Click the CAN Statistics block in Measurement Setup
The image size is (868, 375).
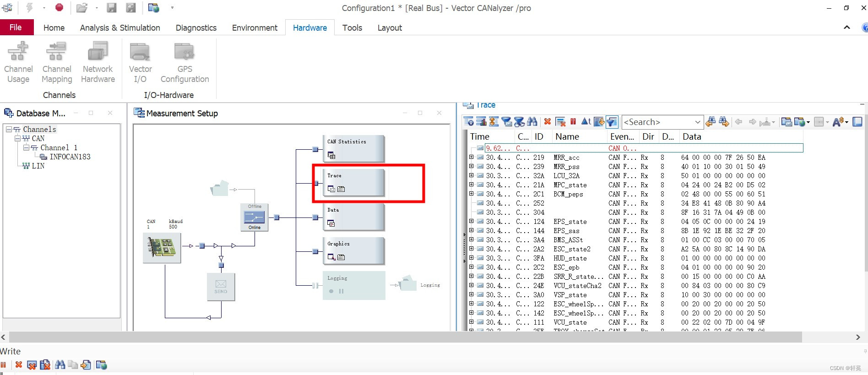(x=353, y=148)
